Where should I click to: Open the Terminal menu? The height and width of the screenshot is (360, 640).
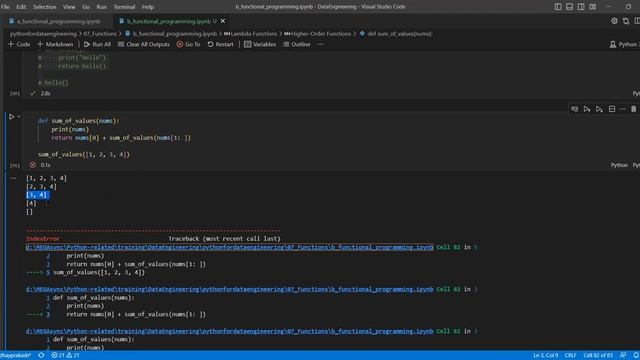click(x=124, y=7)
